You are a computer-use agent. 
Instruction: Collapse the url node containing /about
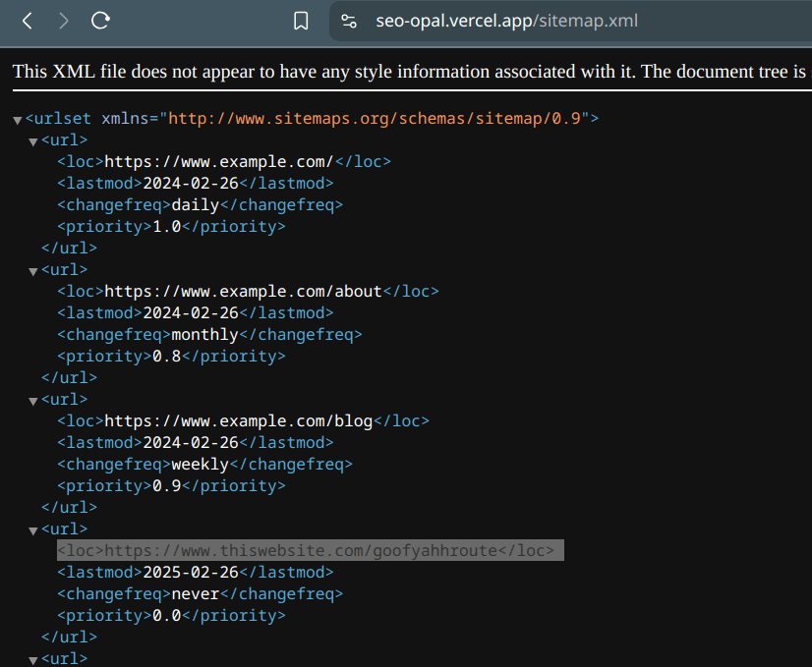(33, 271)
